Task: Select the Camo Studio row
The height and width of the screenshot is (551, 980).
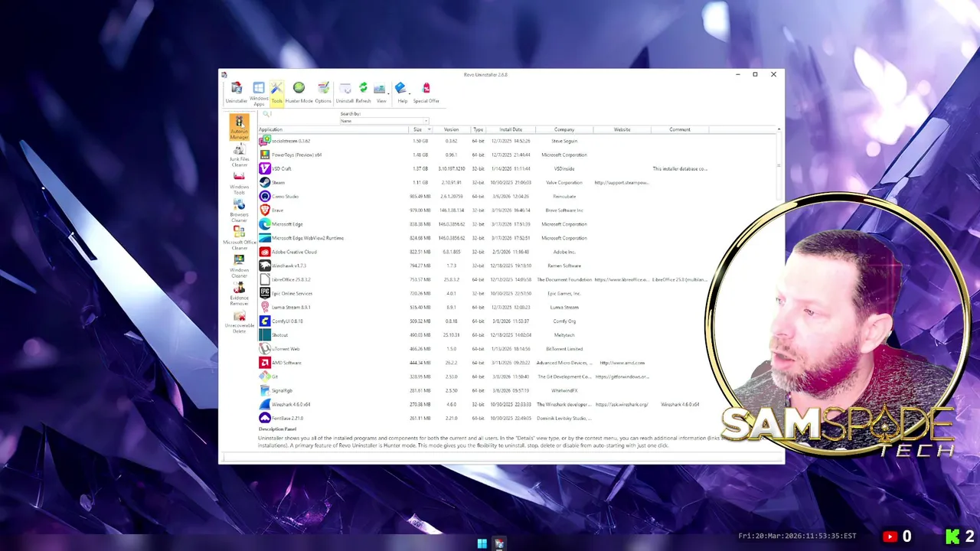Action: [x=517, y=196]
